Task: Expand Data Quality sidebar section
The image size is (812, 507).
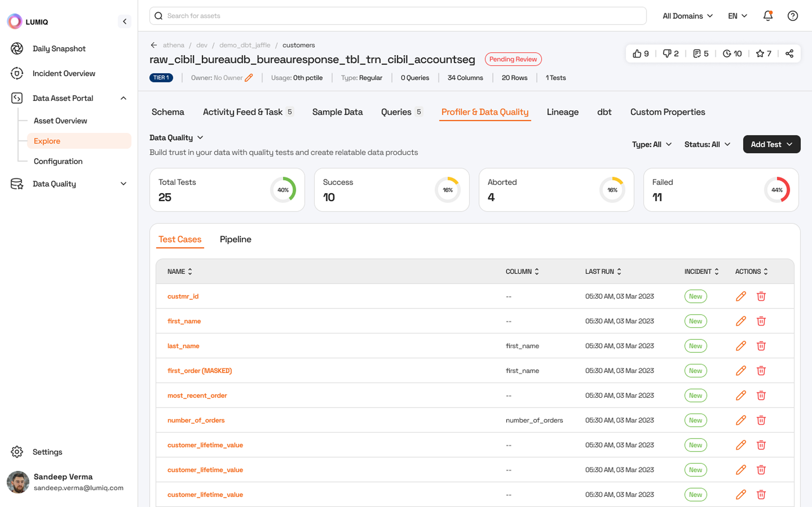Action: [123, 184]
